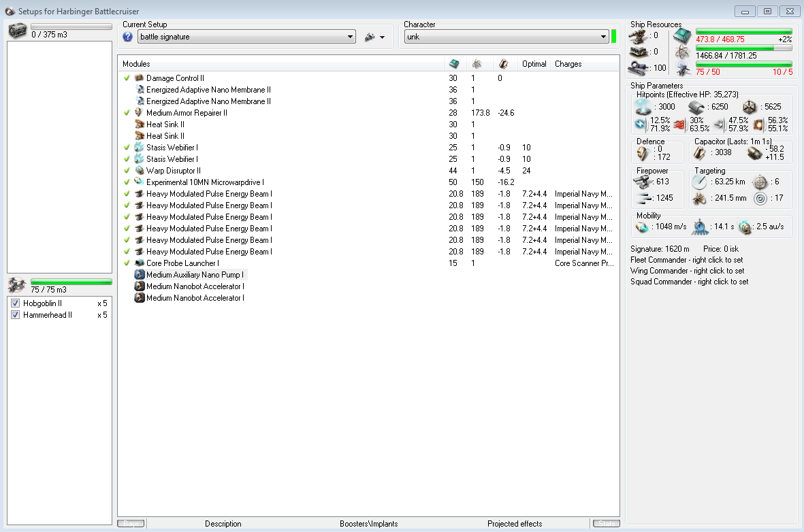Screen dimensions: 804x532
Task: Click the drone bay capacity progress bar
Action: click(71, 282)
